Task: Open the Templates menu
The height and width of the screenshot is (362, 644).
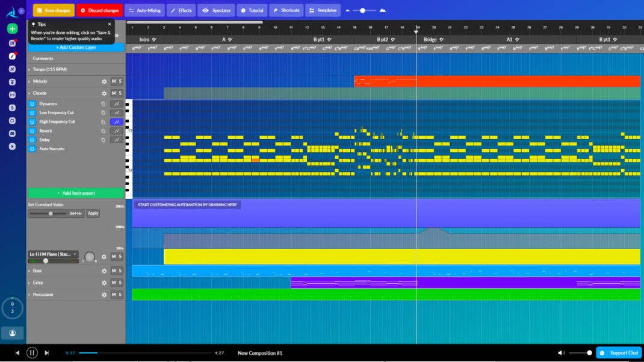Action: point(323,10)
